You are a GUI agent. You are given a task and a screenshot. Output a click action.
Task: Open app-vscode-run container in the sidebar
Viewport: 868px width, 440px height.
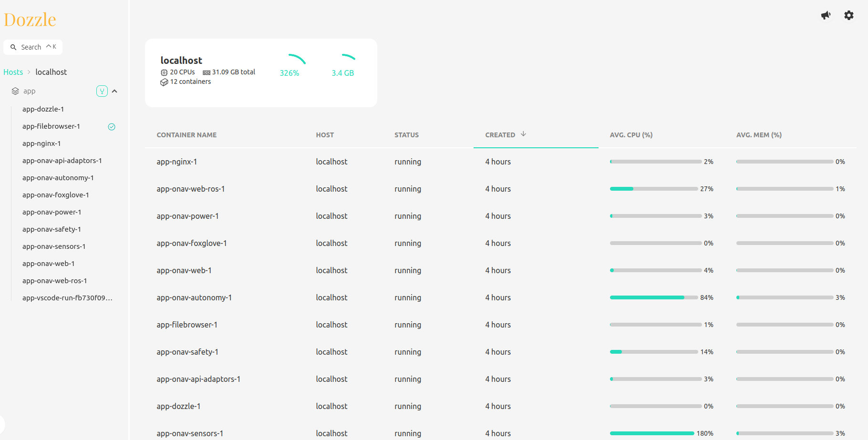click(67, 298)
